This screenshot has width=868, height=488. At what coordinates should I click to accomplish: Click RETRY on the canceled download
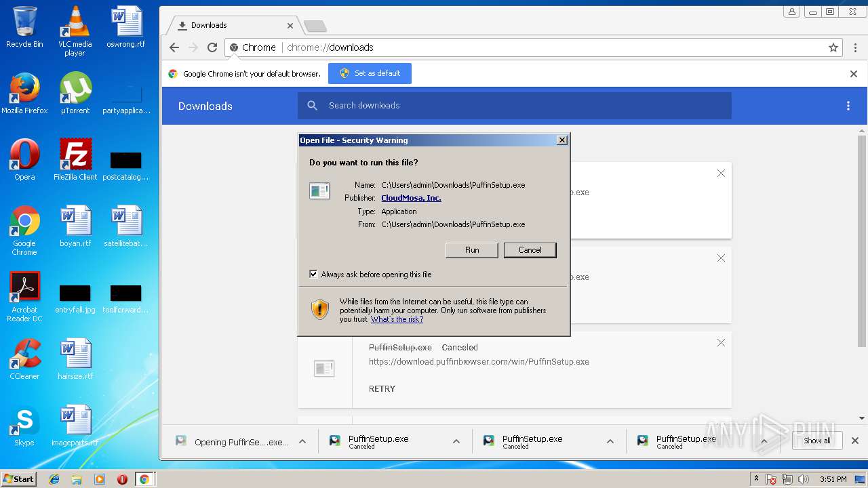tap(382, 389)
